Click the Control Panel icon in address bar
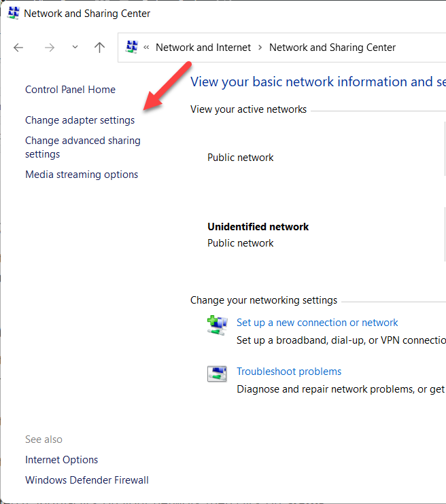 [132, 48]
